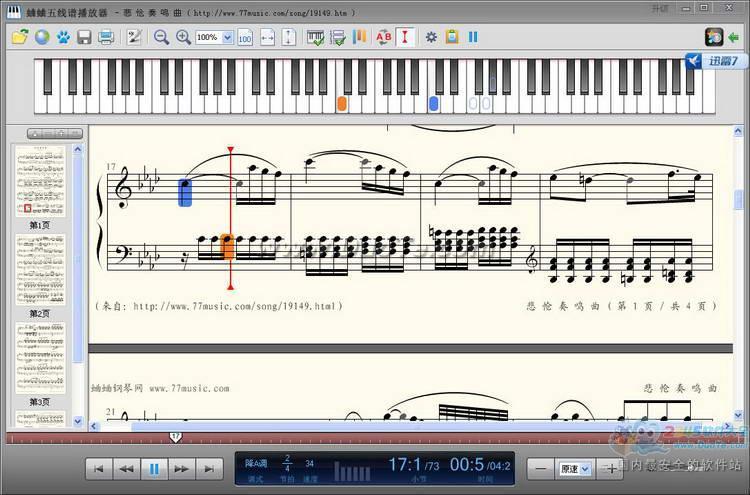750x495 pixels.
Task: Print the sheet music
Action: click(106, 37)
